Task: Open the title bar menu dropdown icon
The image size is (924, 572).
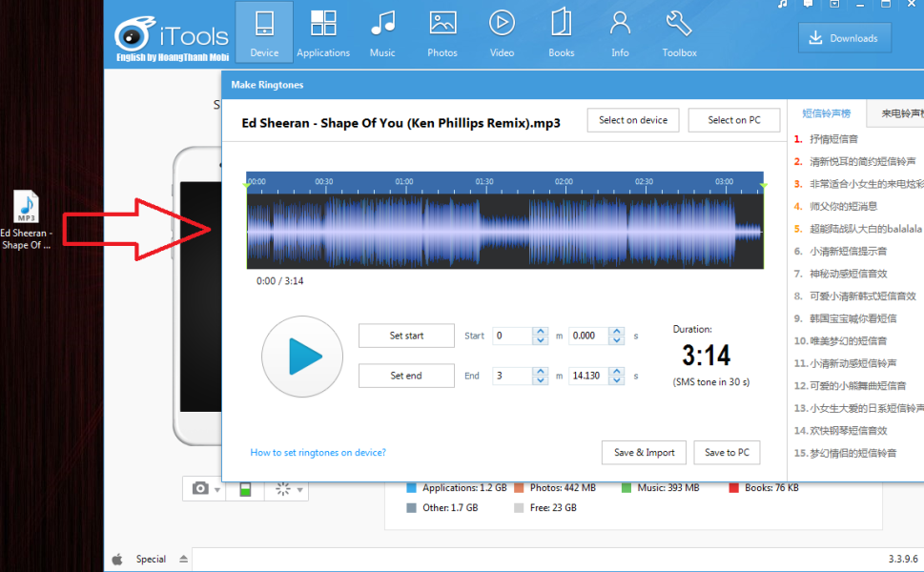Action: point(834,5)
